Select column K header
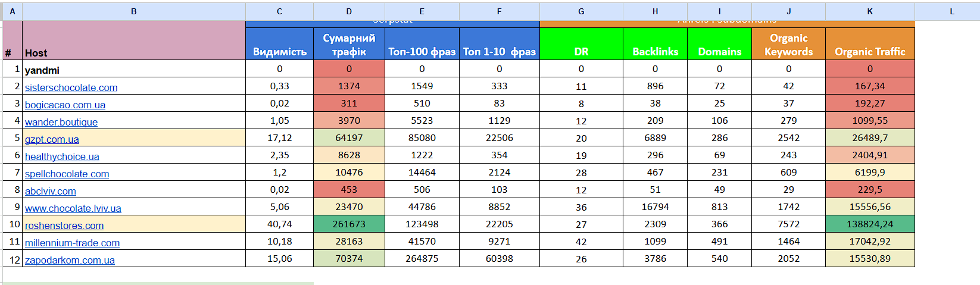This screenshot has width=980, height=285. coord(870,11)
